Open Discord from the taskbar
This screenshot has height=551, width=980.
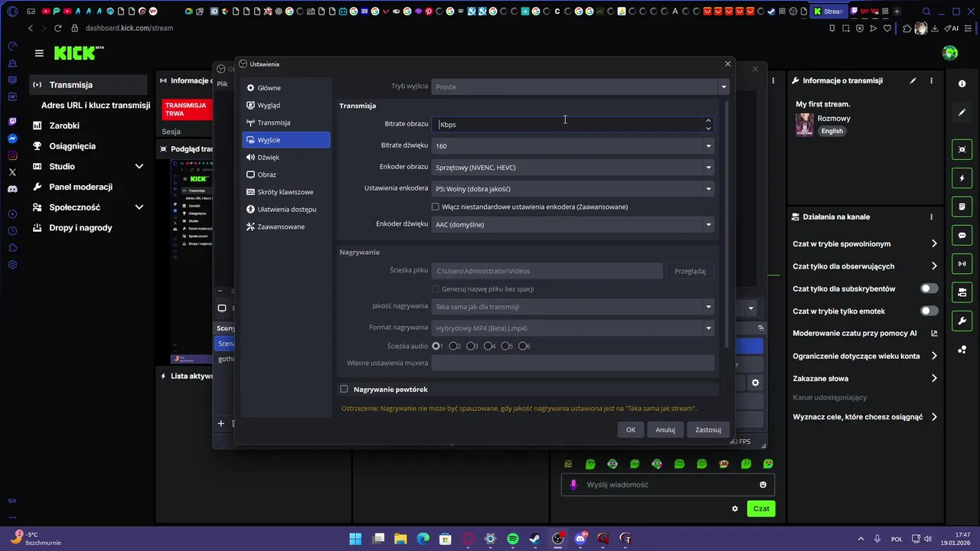pos(580,539)
